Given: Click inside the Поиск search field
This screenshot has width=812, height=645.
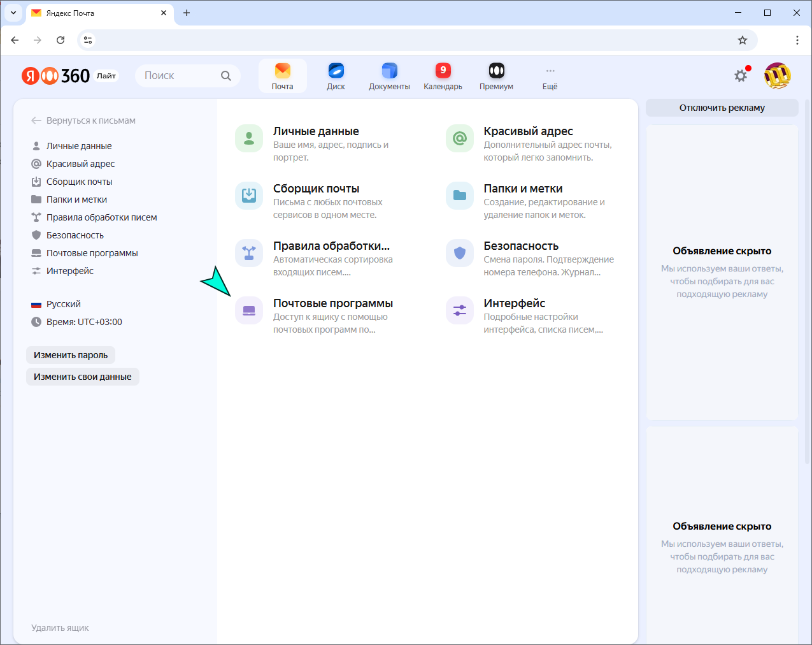Looking at the screenshot, I should coord(178,75).
